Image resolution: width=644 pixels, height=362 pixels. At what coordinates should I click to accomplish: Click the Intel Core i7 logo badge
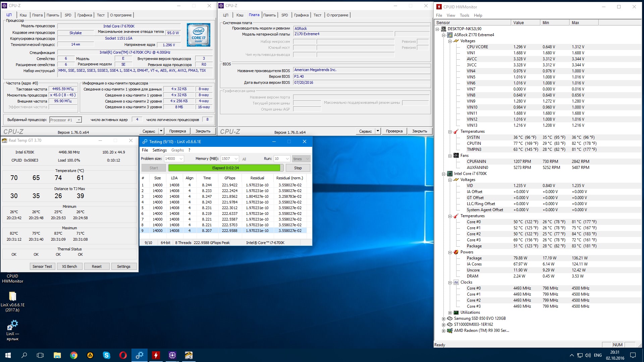[199, 35]
